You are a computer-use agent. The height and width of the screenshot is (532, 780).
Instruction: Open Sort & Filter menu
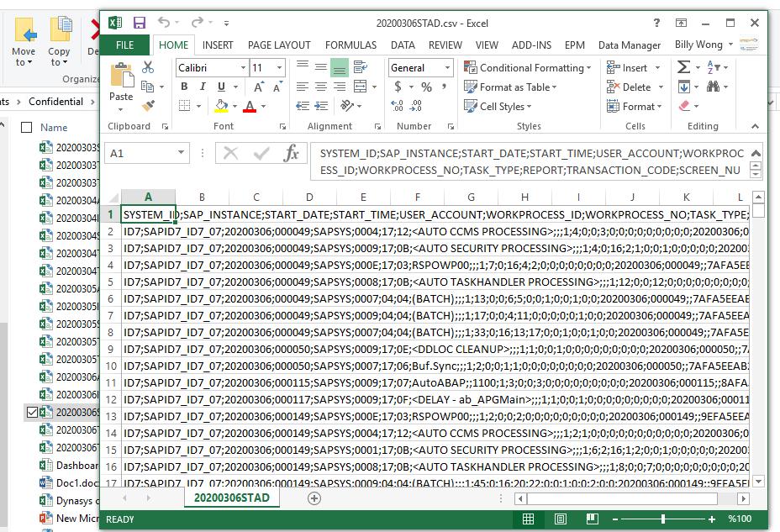pos(718,67)
